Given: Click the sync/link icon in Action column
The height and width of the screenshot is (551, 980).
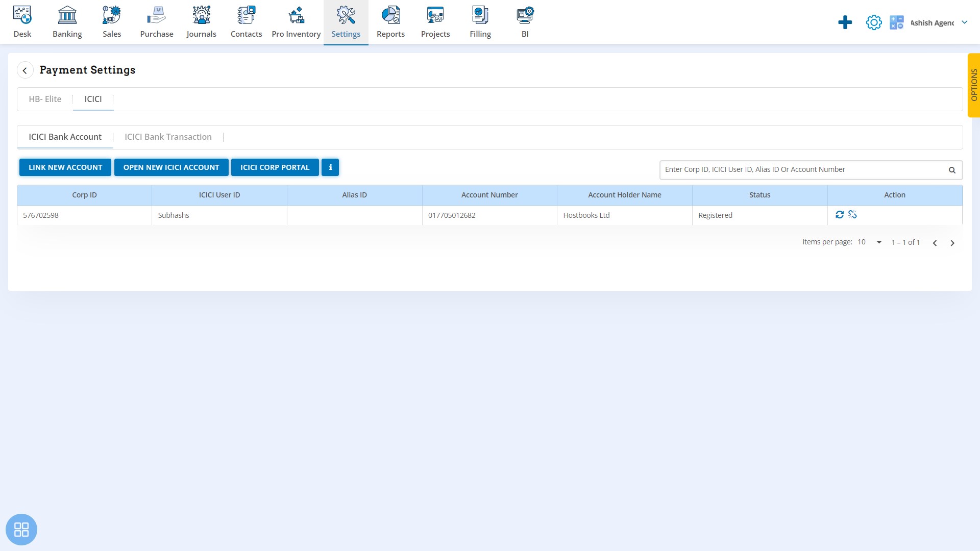Looking at the screenshot, I should [839, 215].
